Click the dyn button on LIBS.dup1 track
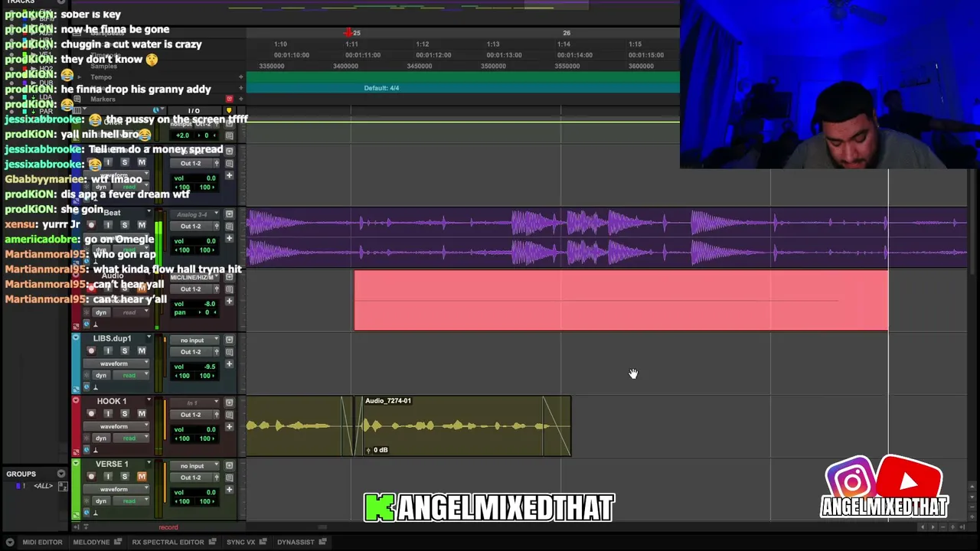 point(101,375)
